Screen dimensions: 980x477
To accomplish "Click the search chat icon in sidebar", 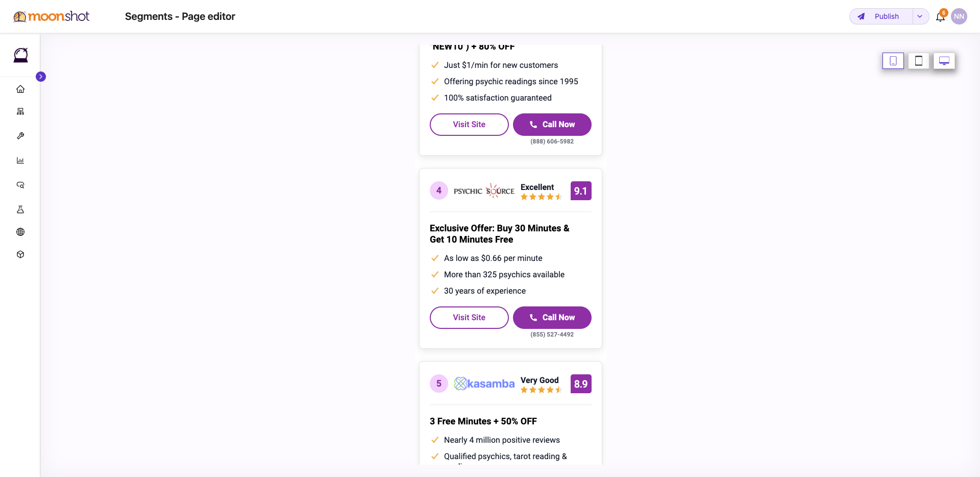I will pyautogui.click(x=20, y=185).
